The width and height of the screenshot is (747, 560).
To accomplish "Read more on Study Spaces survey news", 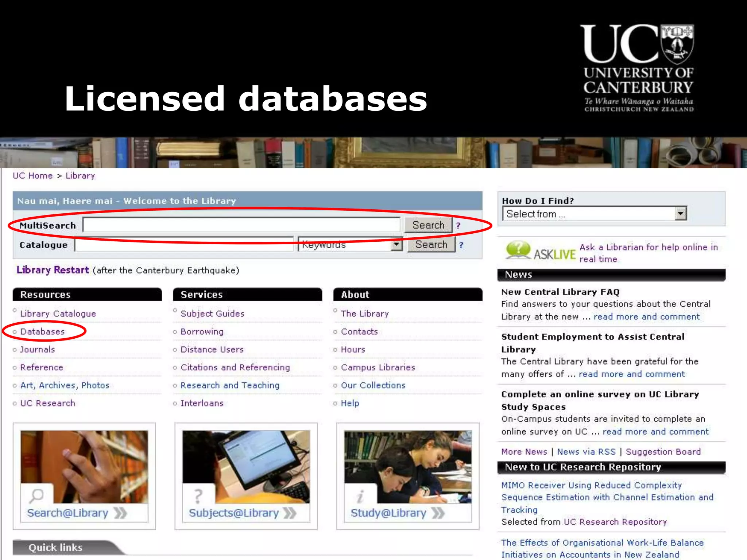I will 655,432.
